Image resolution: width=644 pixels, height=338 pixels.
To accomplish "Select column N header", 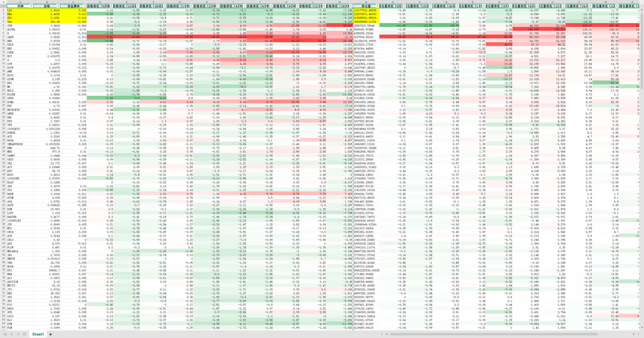I will tap(366, 2).
